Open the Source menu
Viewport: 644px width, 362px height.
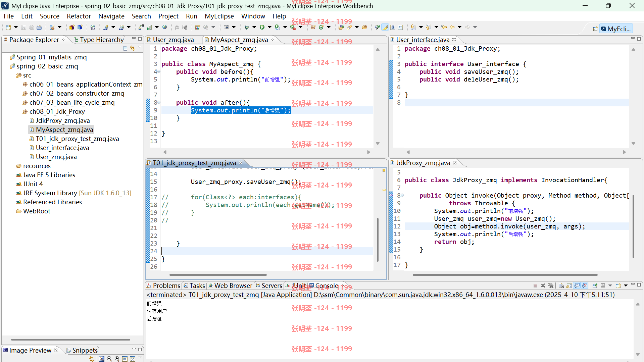(50, 16)
